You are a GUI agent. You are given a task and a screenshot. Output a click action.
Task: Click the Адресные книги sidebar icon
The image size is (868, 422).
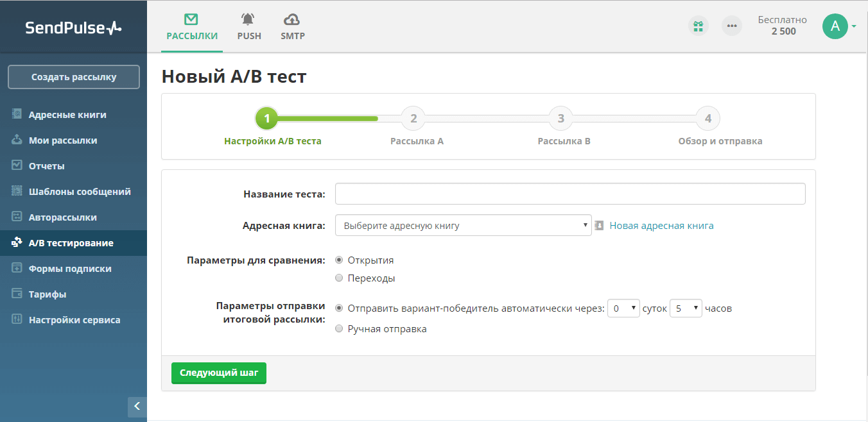point(17,115)
